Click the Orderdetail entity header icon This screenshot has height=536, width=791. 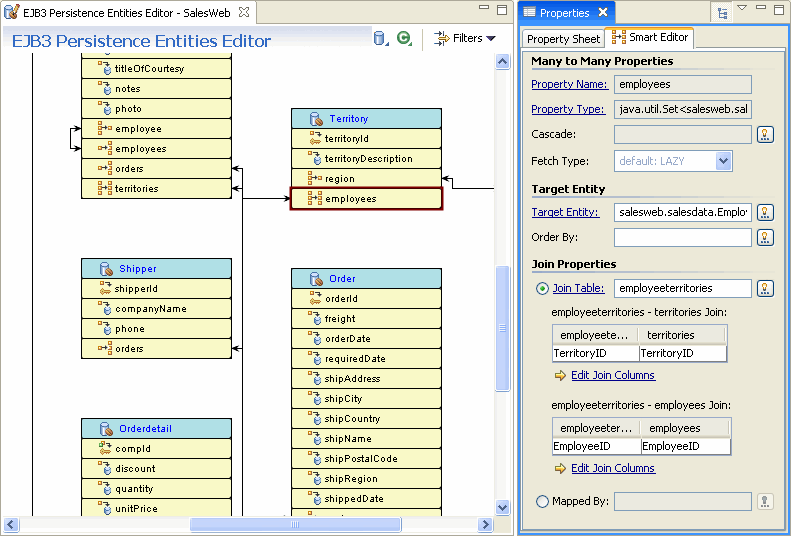(106, 429)
